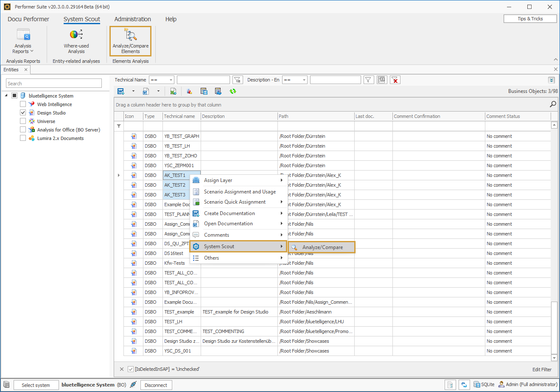
Task: Collapse the bluetelligence System tree node
Action: 5,95
